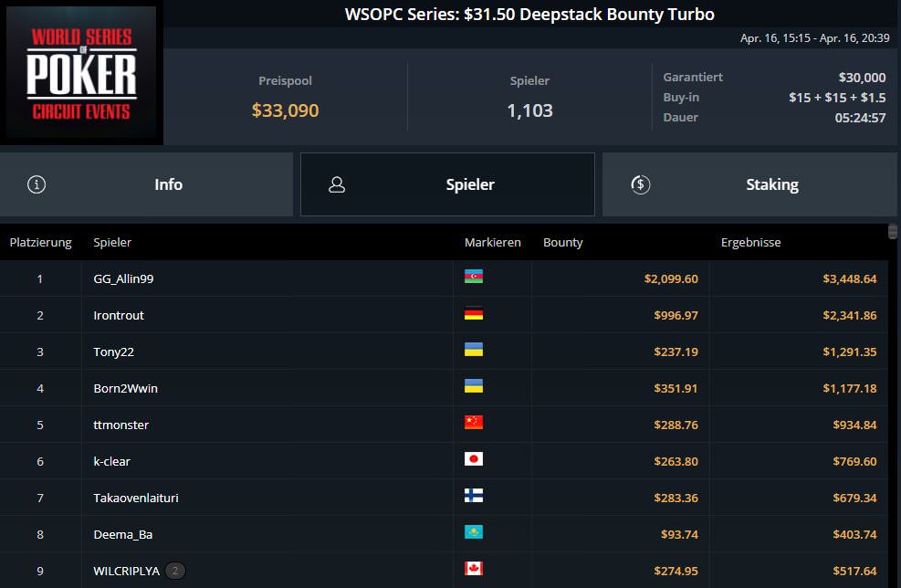
Task: Switch to the Staking tab
Action: pos(749,184)
